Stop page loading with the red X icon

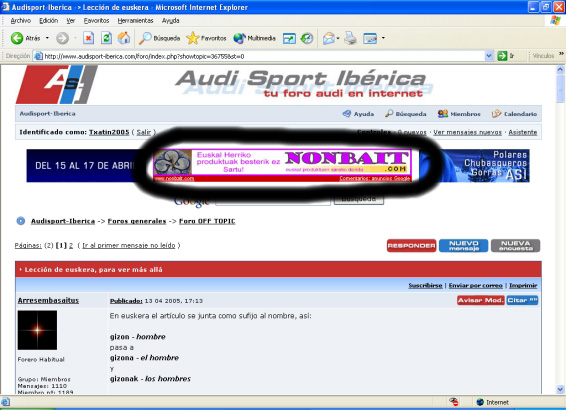tap(88, 38)
